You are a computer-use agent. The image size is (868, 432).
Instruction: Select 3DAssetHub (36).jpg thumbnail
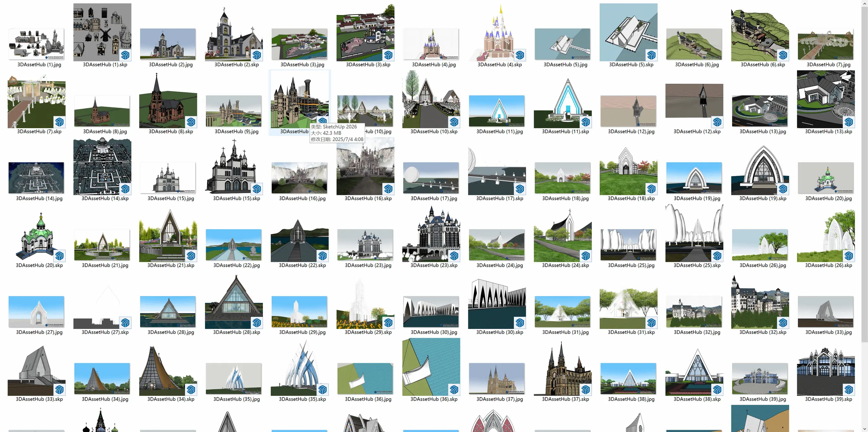tap(365, 378)
